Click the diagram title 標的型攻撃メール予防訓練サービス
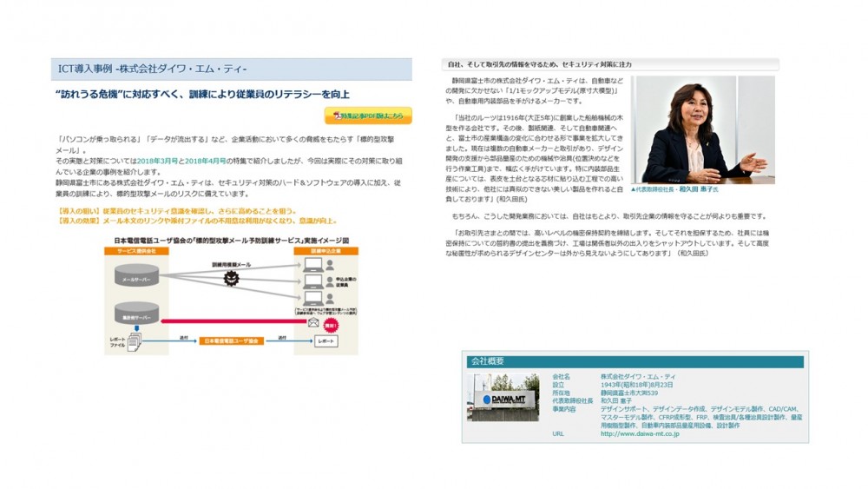 pos(232,241)
